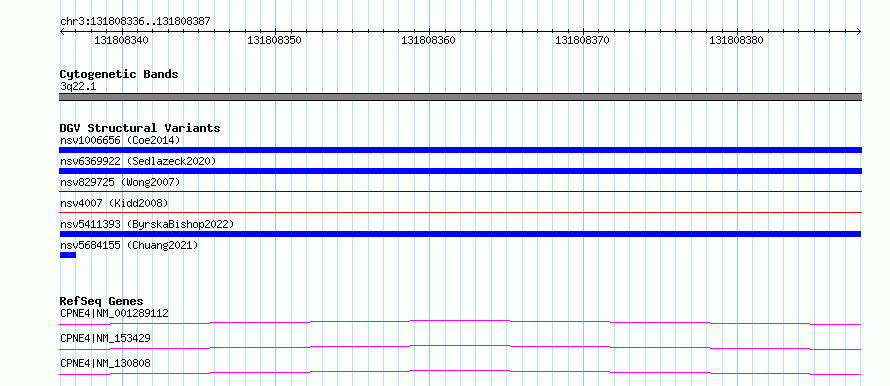Click the blue bar for nsv5411393

460,234
